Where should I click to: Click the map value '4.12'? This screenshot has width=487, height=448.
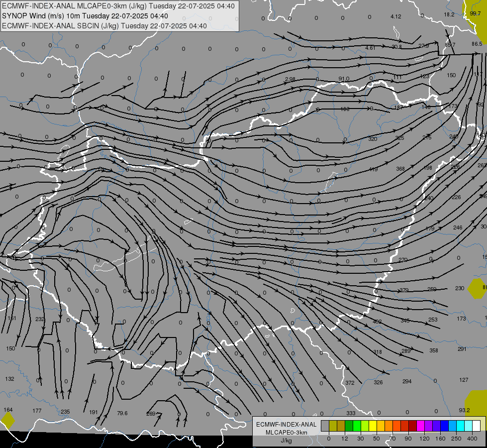click(395, 16)
